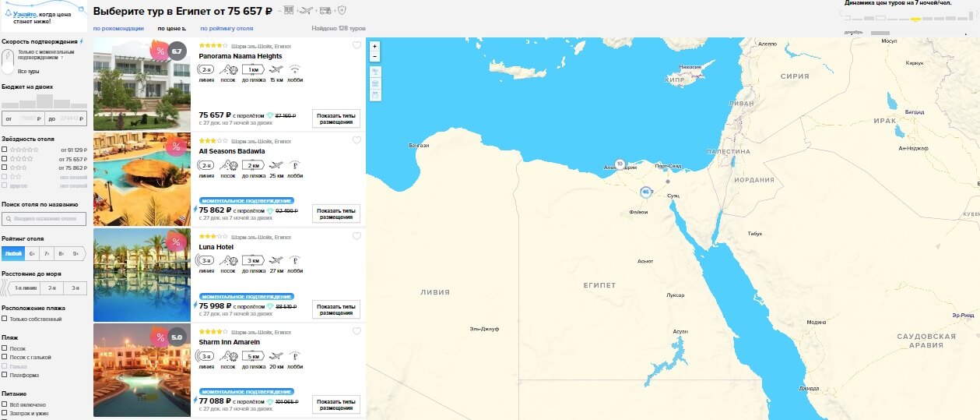The image size is (980, 420).
Task: Check 'Песок с галькой' beach type
Action: pos(5,357)
